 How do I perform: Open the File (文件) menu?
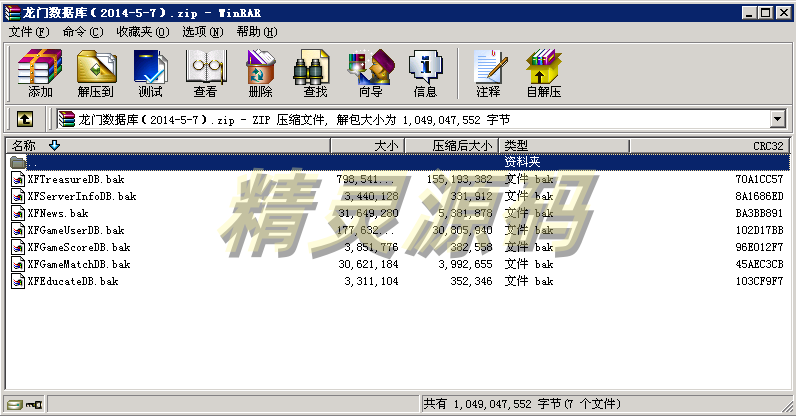29,32
